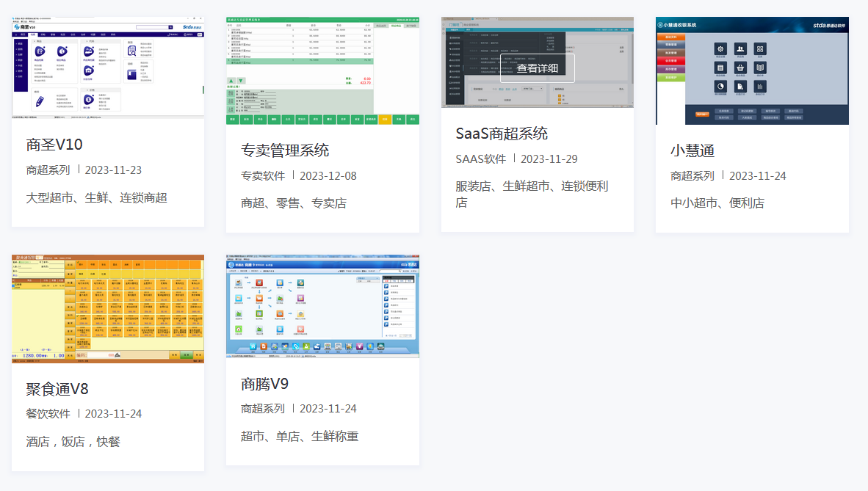Select the 聚食通V8 orange interface thumbnail
Viewport: 868px width, 491px height.
pyautogui.click(x=108, y=308)
